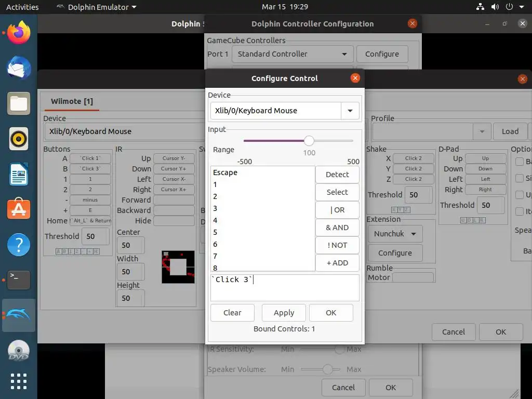
Task: Switch to Dolphin Emulator dock icon
Action: point(19,315)
